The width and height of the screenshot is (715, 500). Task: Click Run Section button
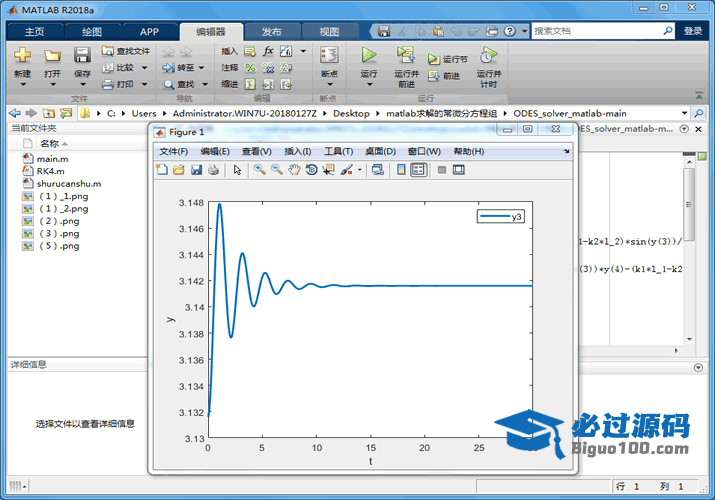447,59
